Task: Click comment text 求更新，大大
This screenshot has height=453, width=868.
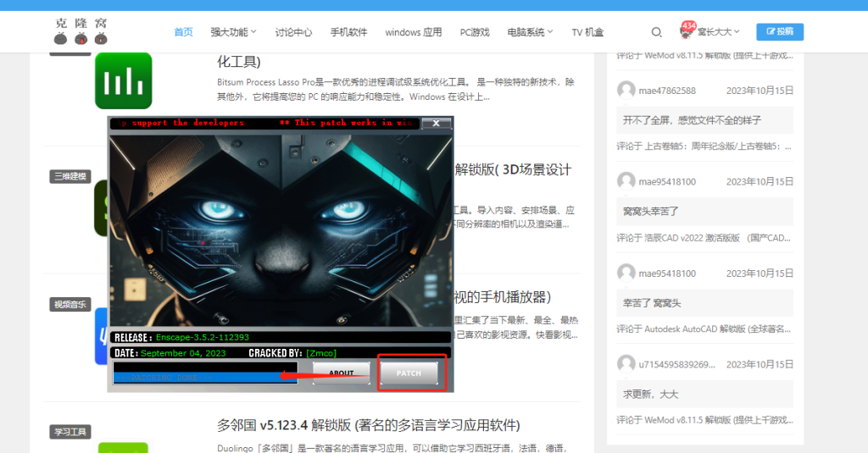Action: (x=650, y=395)
